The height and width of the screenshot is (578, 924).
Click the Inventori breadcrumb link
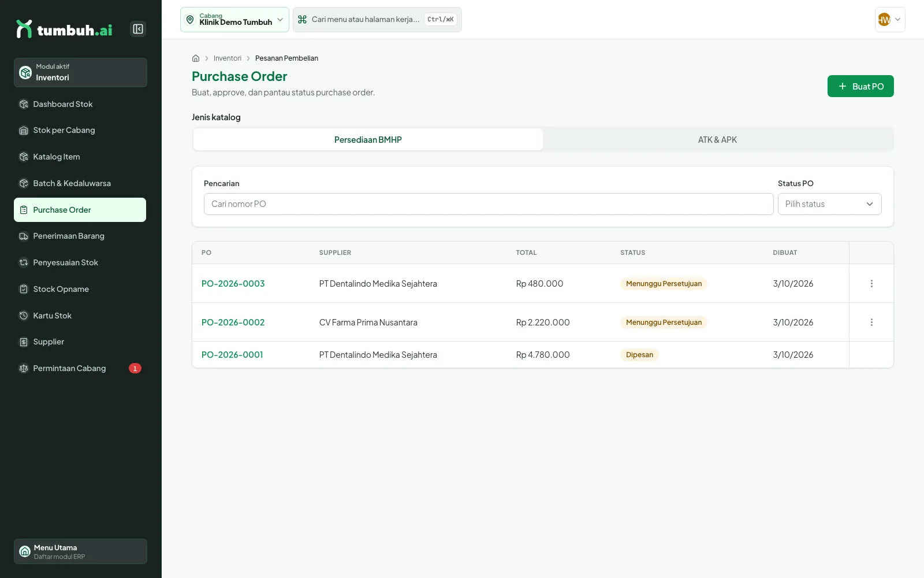[x=228, y=58]
